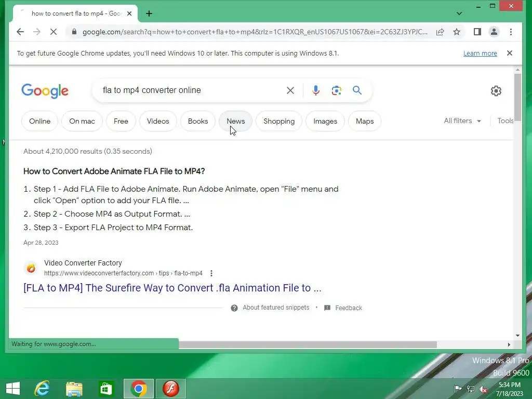
Task: Submit search with the magnifier icon
Action: point(357,90)
